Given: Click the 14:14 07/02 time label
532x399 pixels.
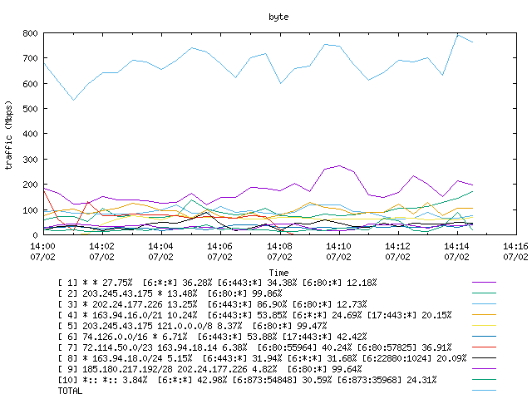Looking at the screenshot, I should (x=456, y=251).
